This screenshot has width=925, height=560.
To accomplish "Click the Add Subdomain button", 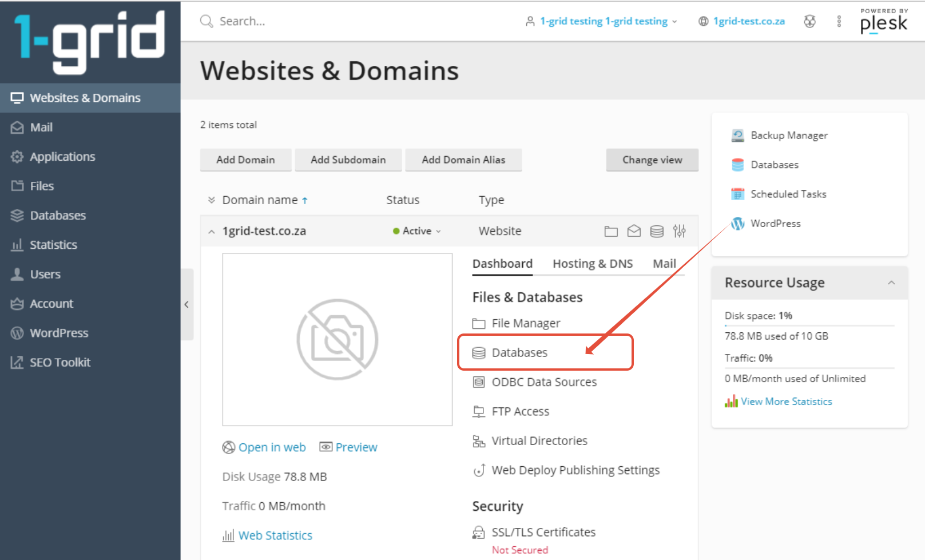I will pyautogui.click(x=348, y=160).
